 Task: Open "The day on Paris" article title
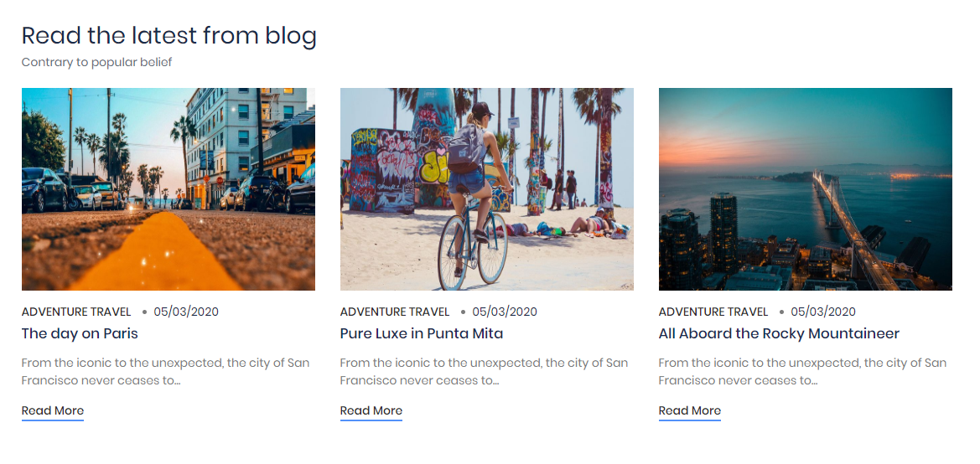point(80,333)
